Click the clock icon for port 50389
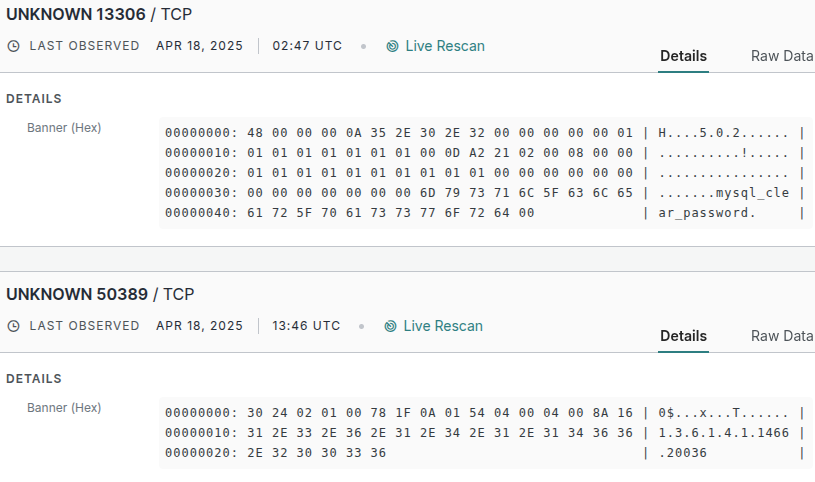This screenshot has width=815, height=482. pyautogui.click(x=13, y=326)
